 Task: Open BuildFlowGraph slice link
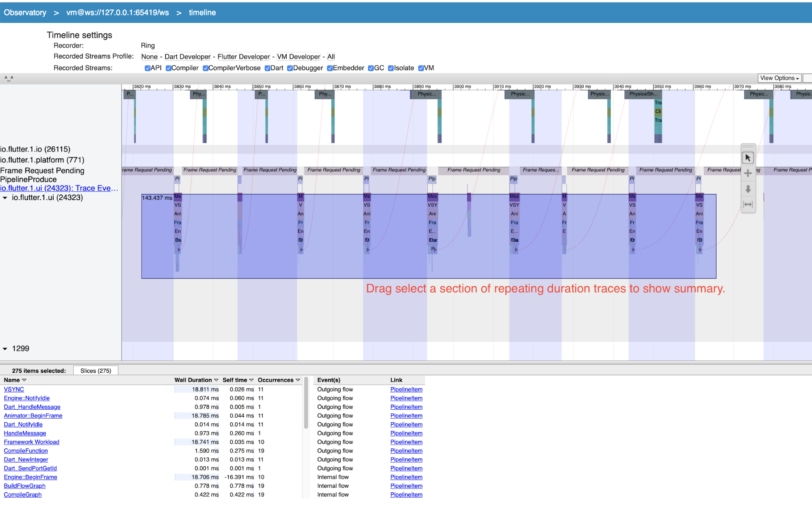click(x=24, y=486)
